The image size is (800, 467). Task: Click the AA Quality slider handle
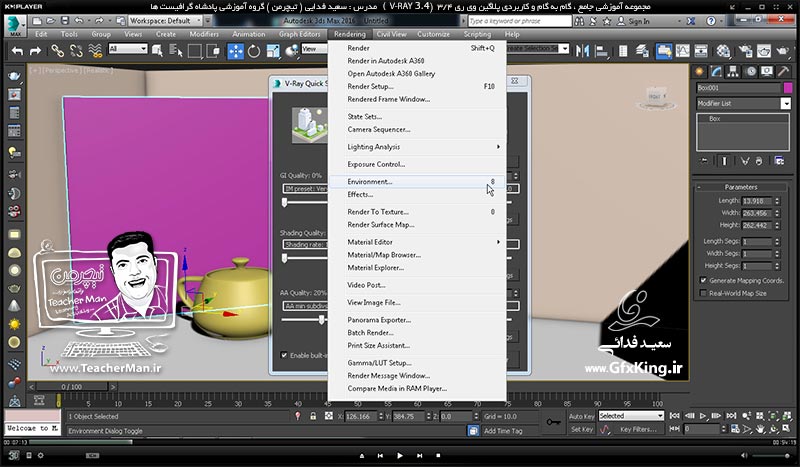coord(321,319)
